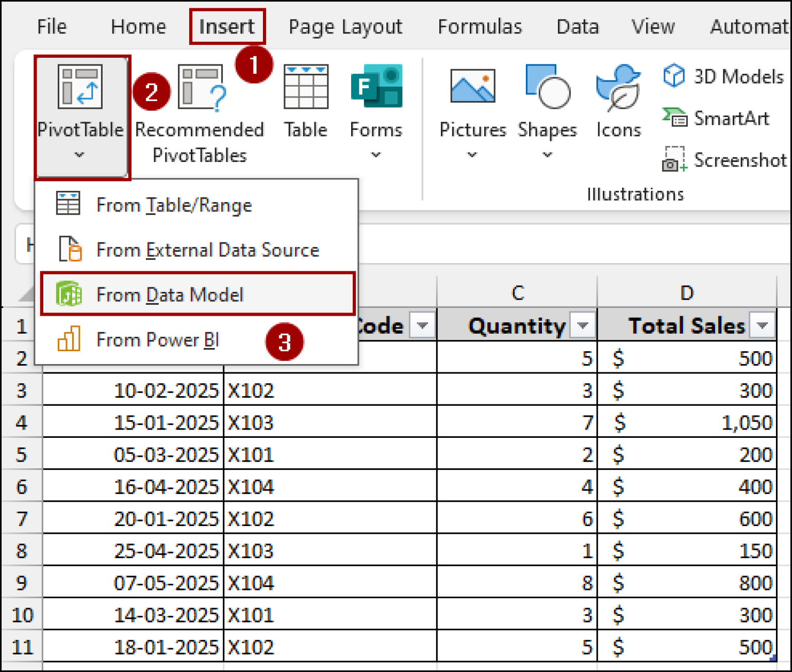This screenshot has height=672, width=792.
Task: Open the Quantity column filter
Action: point(584,325)
